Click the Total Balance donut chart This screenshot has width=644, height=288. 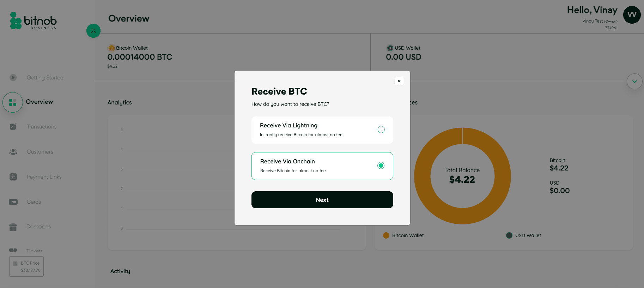[x=462, y=176]
